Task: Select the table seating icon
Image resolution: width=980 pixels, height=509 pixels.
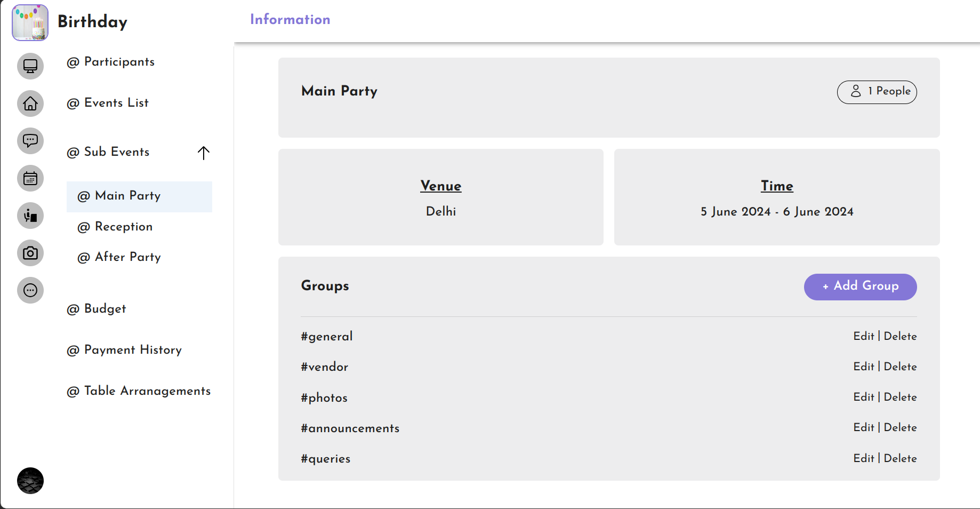Action: tap(30, 216)
